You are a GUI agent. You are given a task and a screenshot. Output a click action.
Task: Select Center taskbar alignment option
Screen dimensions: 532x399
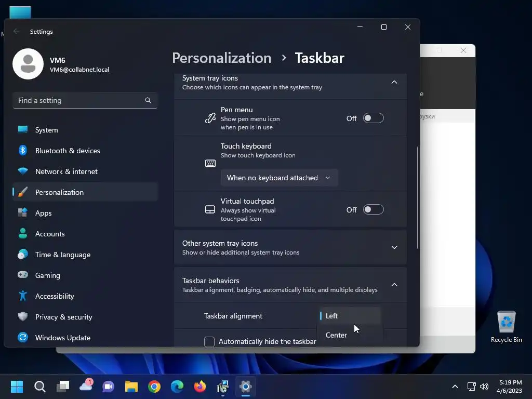(350, 335)
